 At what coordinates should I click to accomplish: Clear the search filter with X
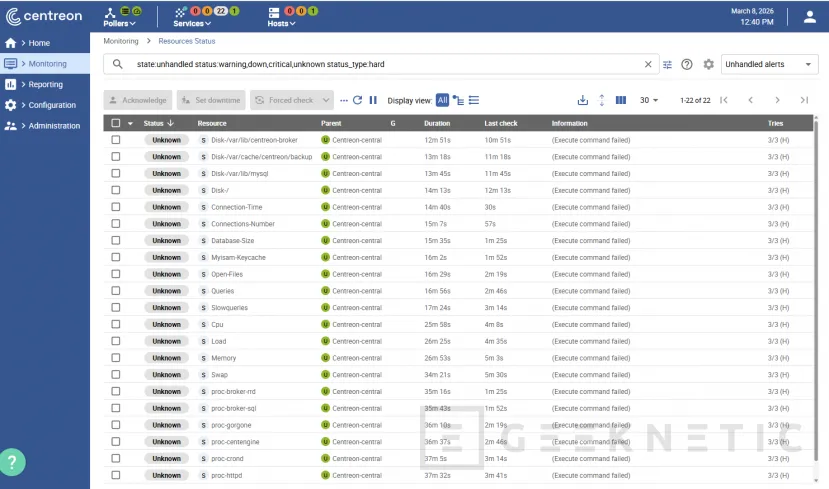tap(648, 64)
